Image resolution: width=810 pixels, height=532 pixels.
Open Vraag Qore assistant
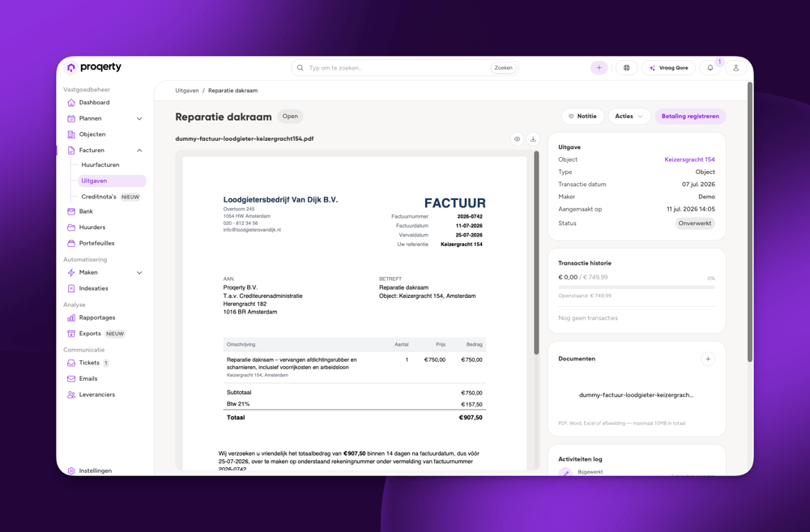pos(668,68)
